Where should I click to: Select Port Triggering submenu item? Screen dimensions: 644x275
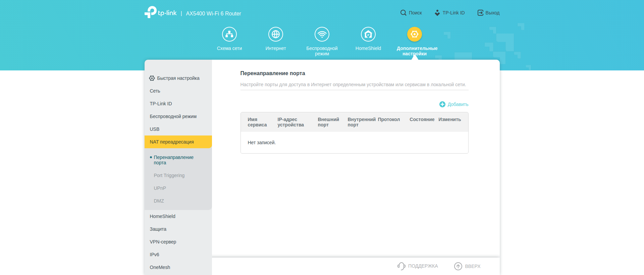[x=169, y=175]
